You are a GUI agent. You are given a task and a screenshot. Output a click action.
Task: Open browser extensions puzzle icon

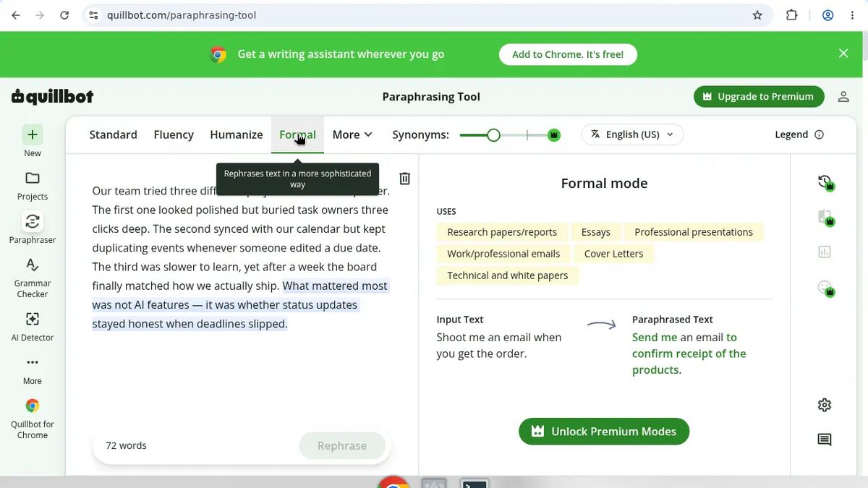[x=791, y=15]
